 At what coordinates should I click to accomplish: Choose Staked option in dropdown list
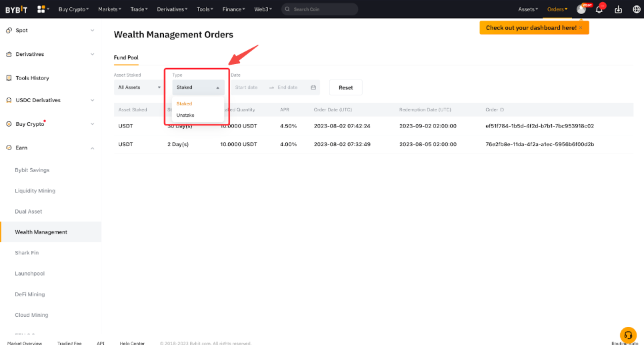click(x=184, y=103)
